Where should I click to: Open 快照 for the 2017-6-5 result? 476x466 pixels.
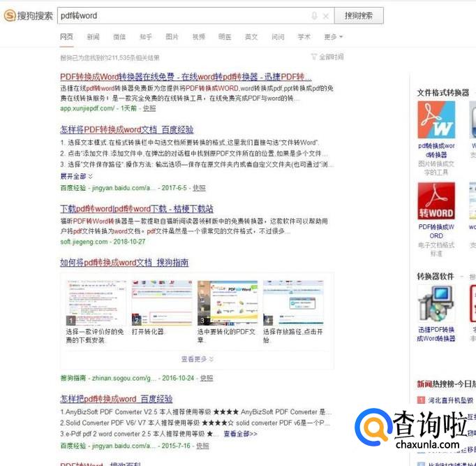(x=199, y=188)
